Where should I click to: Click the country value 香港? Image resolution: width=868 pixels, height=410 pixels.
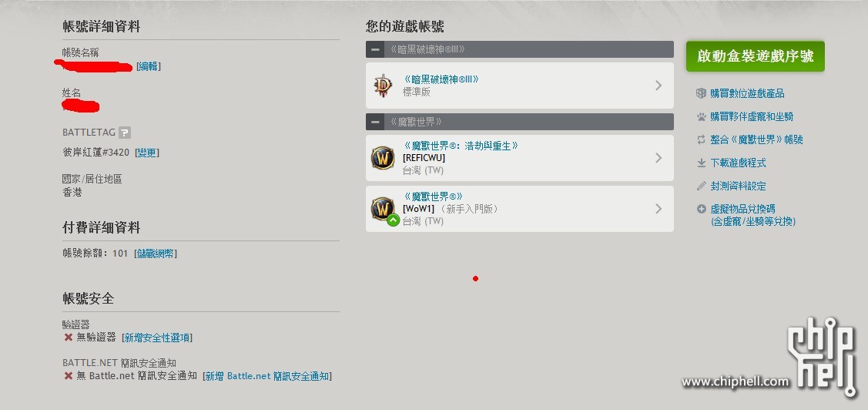(x=72, y=192)
